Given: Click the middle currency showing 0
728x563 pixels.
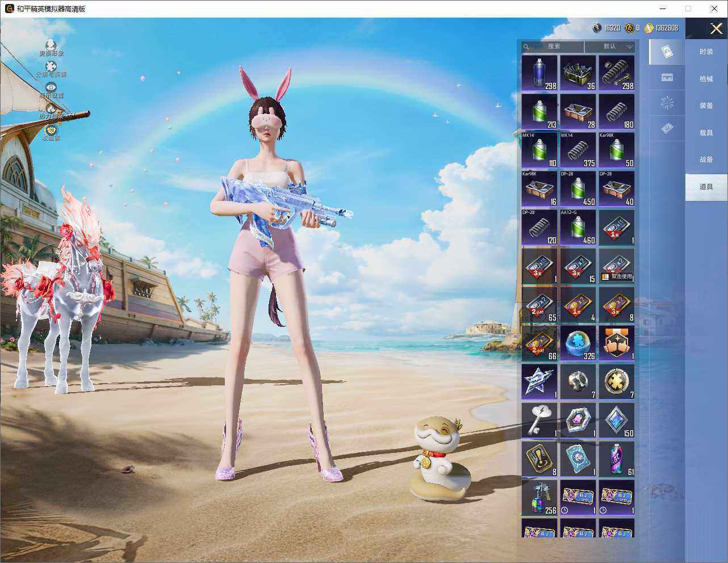Looking at the screenshot, I should tap(632, 28).
